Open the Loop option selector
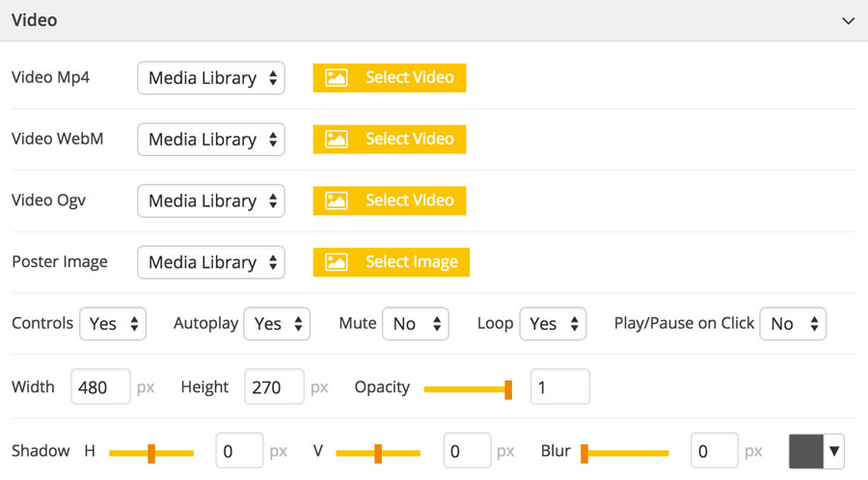This screenshot has width=868, height=480. (553, 324)
